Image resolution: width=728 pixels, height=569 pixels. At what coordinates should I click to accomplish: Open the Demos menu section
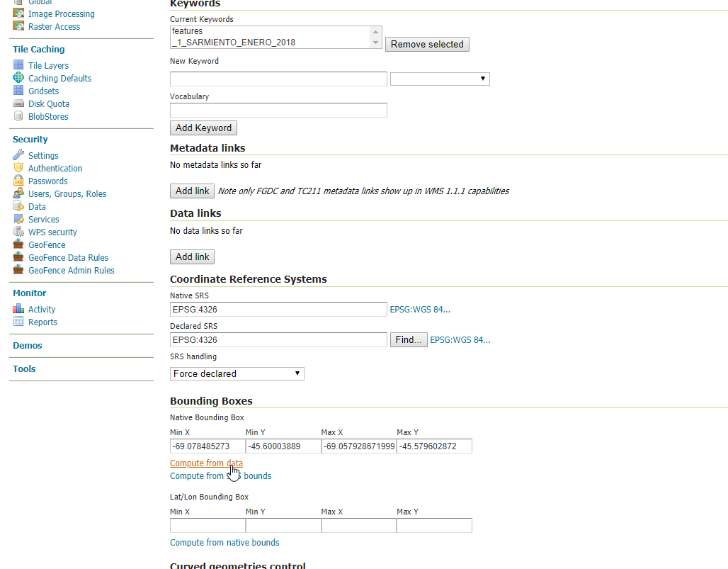coord(28,346)
